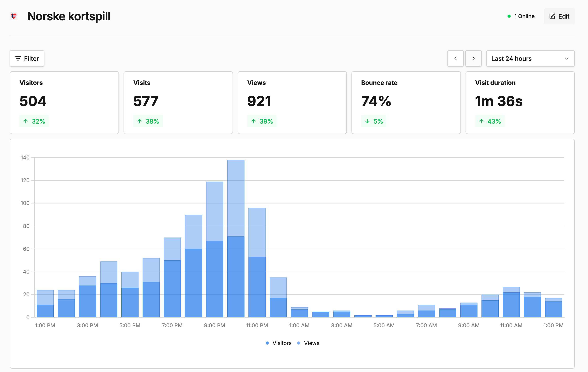Click the 140 y-axis label
This screenshot has width=588, height=372.
(x=25, y=157)
